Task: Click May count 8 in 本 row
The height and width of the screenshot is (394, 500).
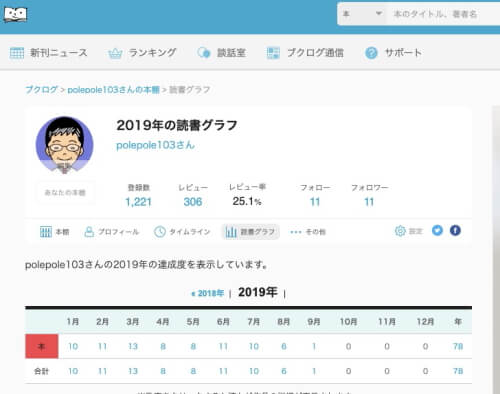Action: pos(193,347)
